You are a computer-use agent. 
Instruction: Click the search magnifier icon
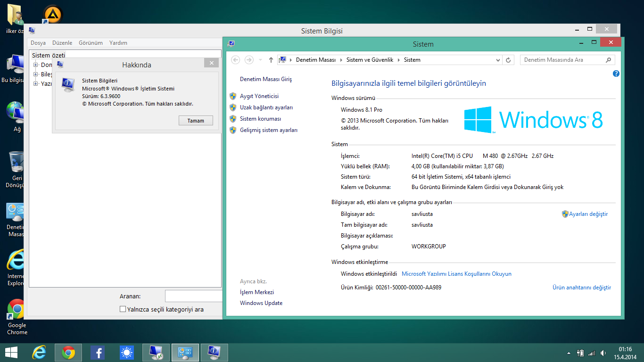[x=608, y=60]
